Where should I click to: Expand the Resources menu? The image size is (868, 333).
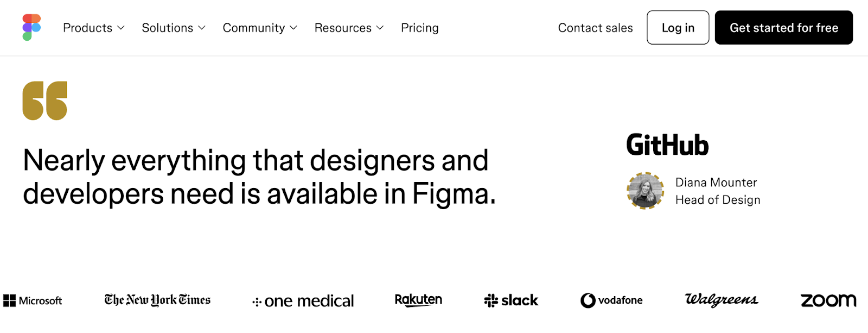tap(348, 28)
